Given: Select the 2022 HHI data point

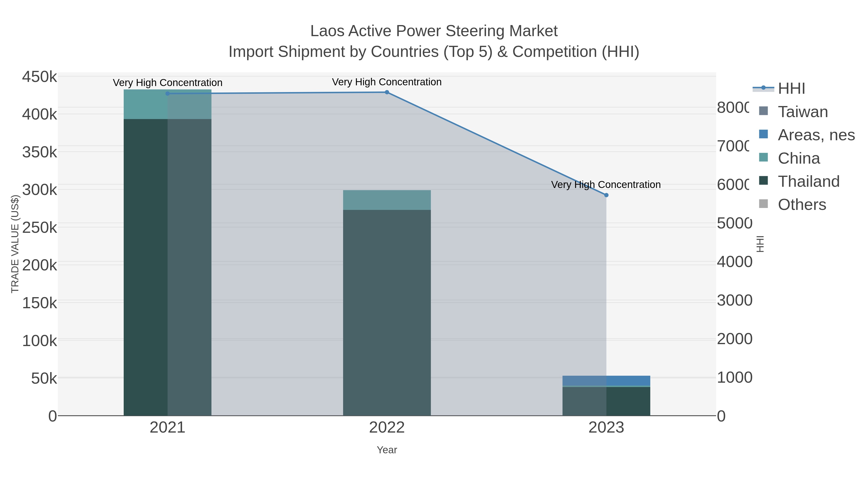Looking at the screenshot, I should 387,92.
